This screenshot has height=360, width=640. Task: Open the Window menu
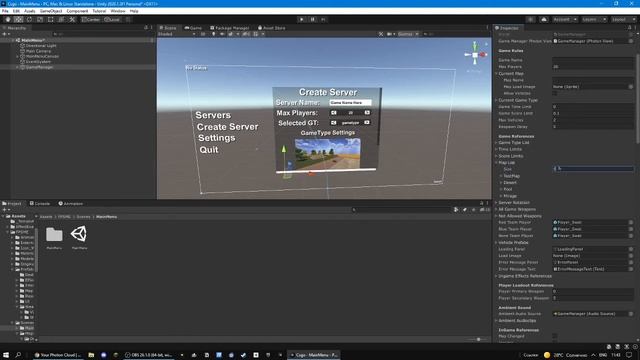[x=118, y=11]
